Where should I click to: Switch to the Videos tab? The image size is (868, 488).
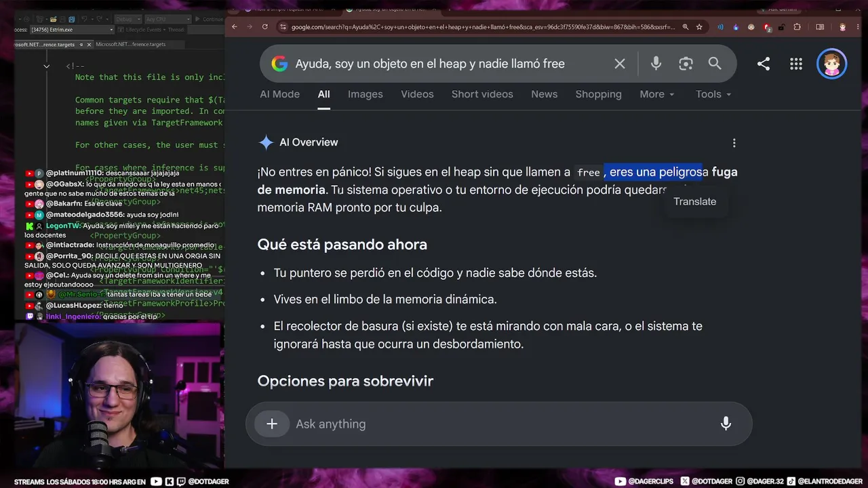(x=417, y=94)
